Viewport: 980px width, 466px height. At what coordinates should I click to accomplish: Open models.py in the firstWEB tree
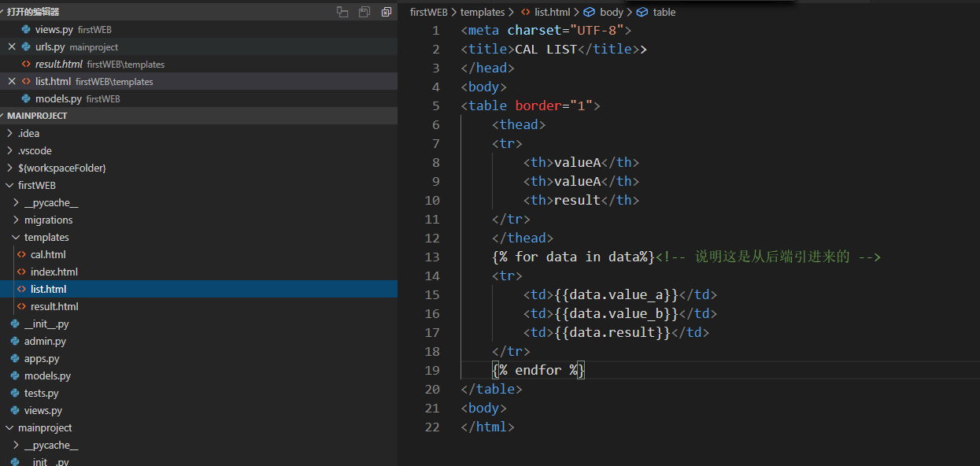(x=198, y=375)
